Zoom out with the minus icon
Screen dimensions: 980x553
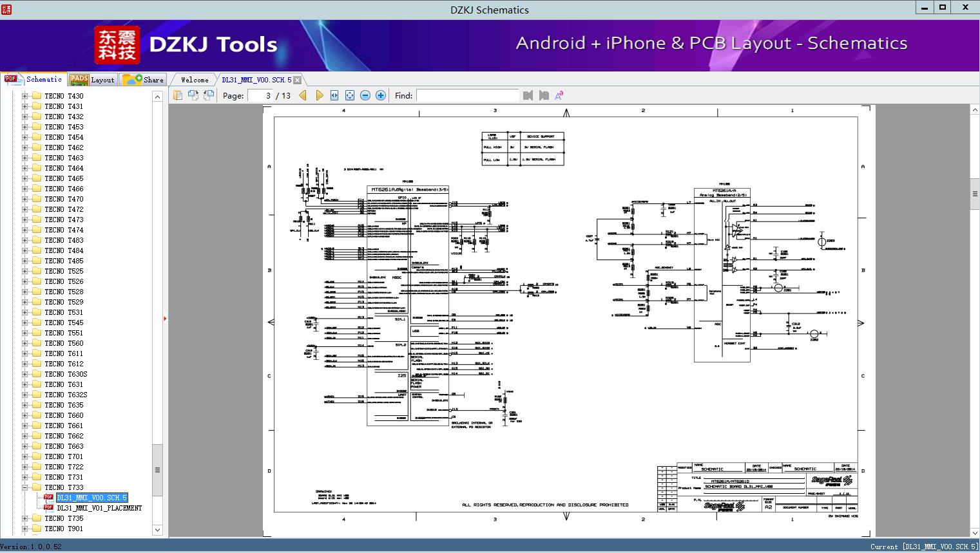click(x=365, y=95)
